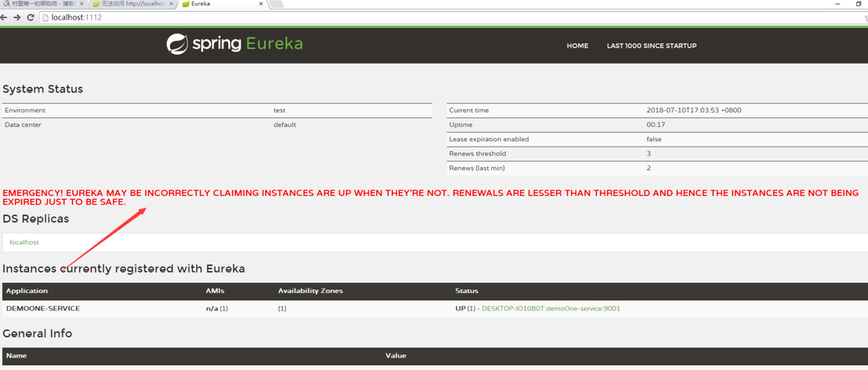Click the Current time value 2018-07-10T17:03:53
The width and height of the screenshot is (868, 370).
694,110
